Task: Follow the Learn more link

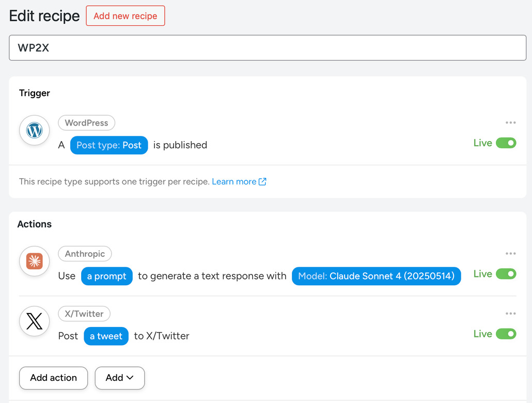Action: pyautogui.click(x=234, y=181)
